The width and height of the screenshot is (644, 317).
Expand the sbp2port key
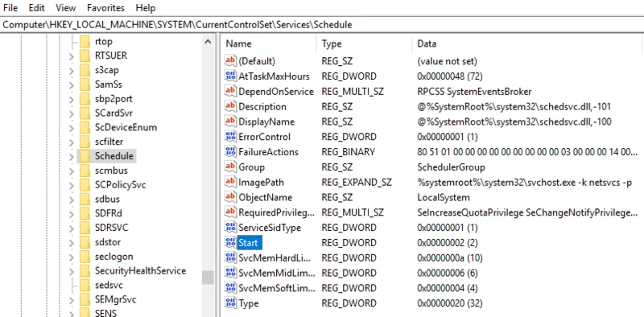tap(72, 99)
